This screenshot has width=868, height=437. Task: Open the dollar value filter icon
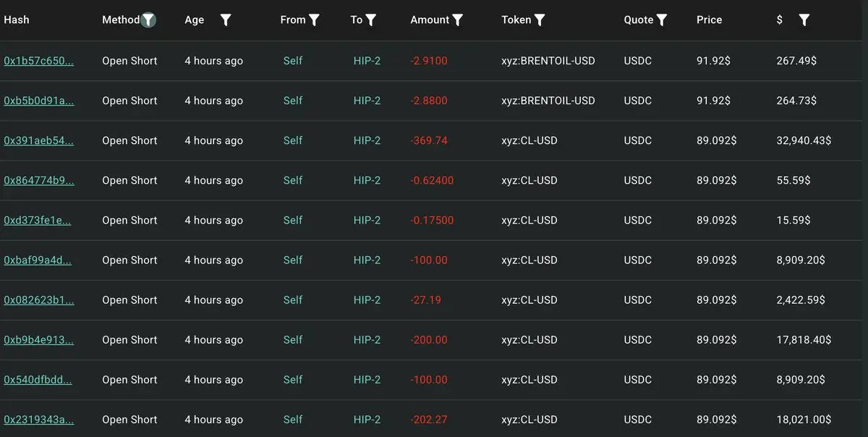[804, 20]
